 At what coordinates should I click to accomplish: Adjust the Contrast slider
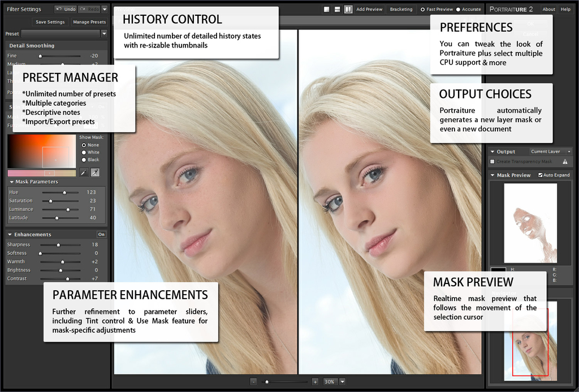point(60,279)
